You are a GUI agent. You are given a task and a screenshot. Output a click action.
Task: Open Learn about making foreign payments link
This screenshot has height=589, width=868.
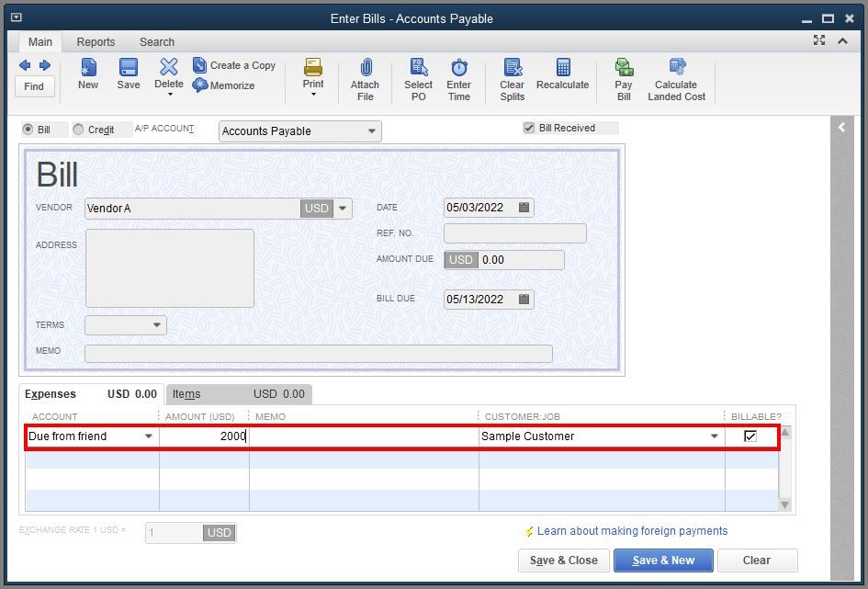coord(632,531)
